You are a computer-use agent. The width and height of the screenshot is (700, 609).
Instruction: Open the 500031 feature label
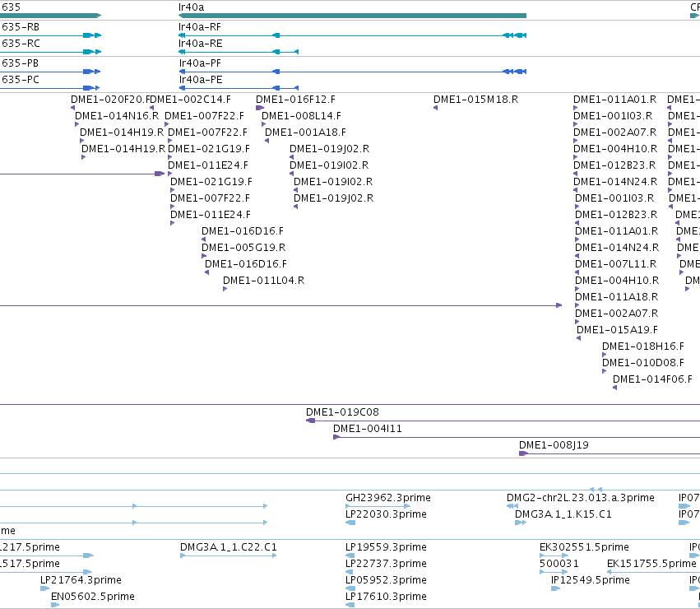[x=559, y=564]
